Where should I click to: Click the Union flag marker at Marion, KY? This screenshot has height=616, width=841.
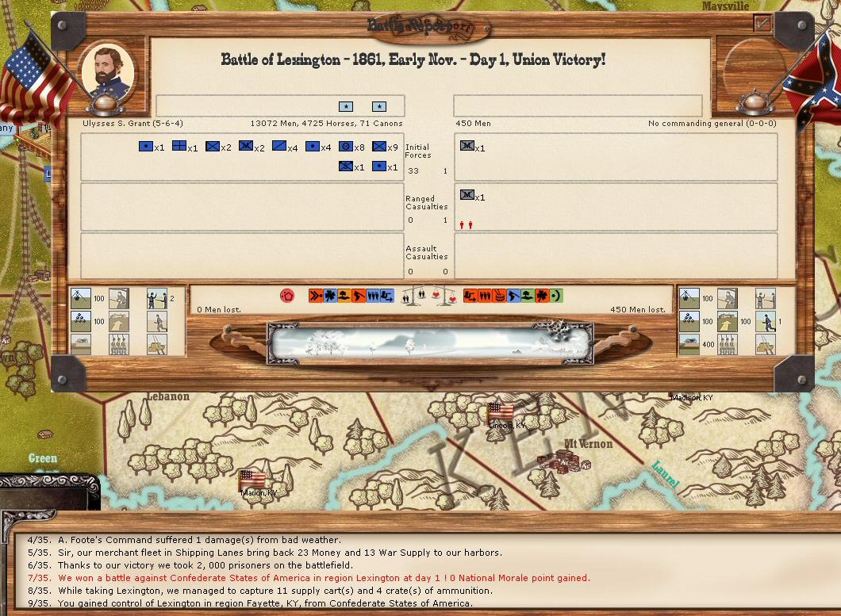click(x=252, y=479)
